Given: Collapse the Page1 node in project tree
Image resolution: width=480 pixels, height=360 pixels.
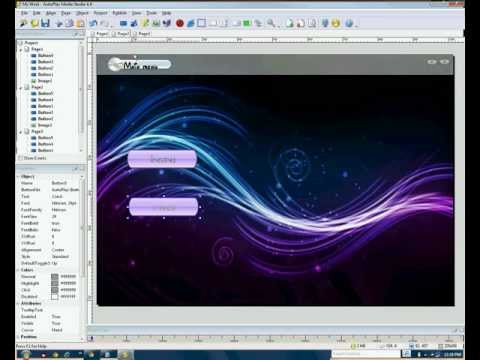Looking at the screenshot, I should [x=21, y=49].
